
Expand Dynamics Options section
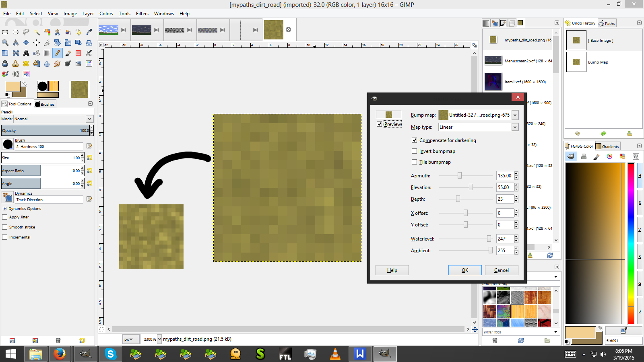(5, 209)
